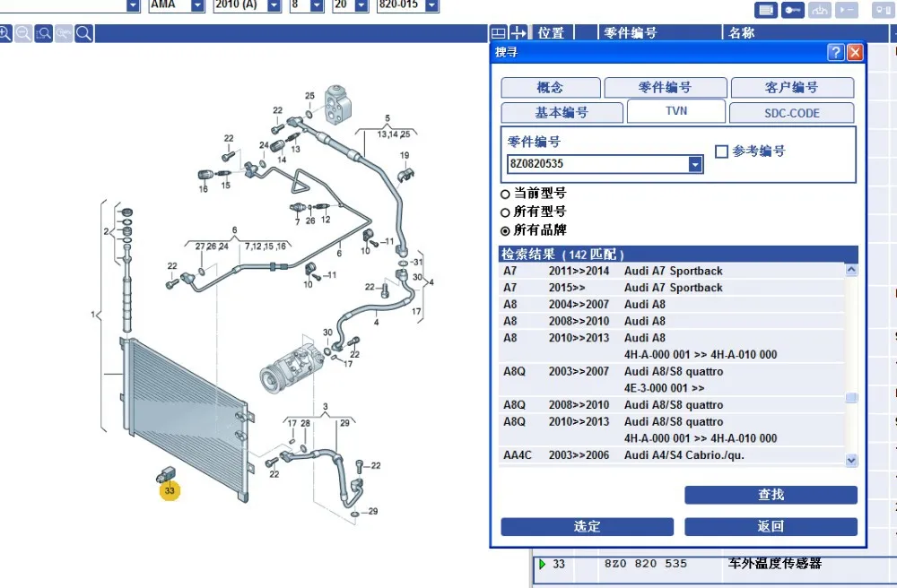Select result A8Q 2010>>2013 Audi A8/S8 quattro
The height and width of the screenshot is (588, 897).
tap(671, 430)
